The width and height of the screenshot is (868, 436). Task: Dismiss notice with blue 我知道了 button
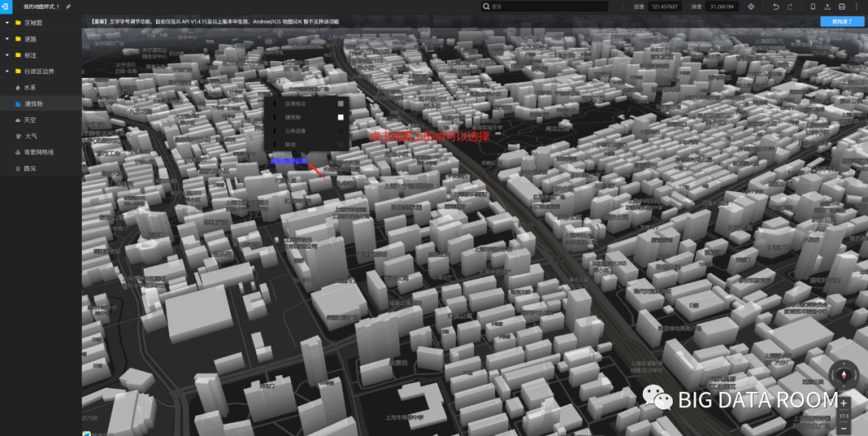pyautogui.click(x=842, y=22)
